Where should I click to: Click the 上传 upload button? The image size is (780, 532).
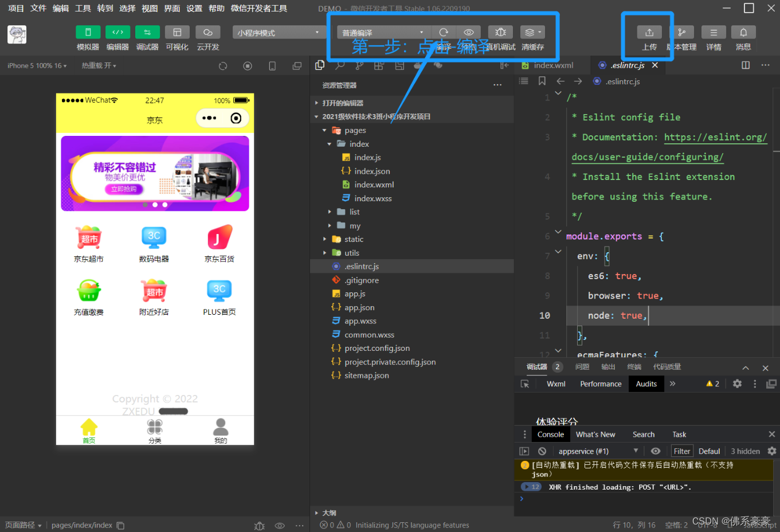(649, 33)
